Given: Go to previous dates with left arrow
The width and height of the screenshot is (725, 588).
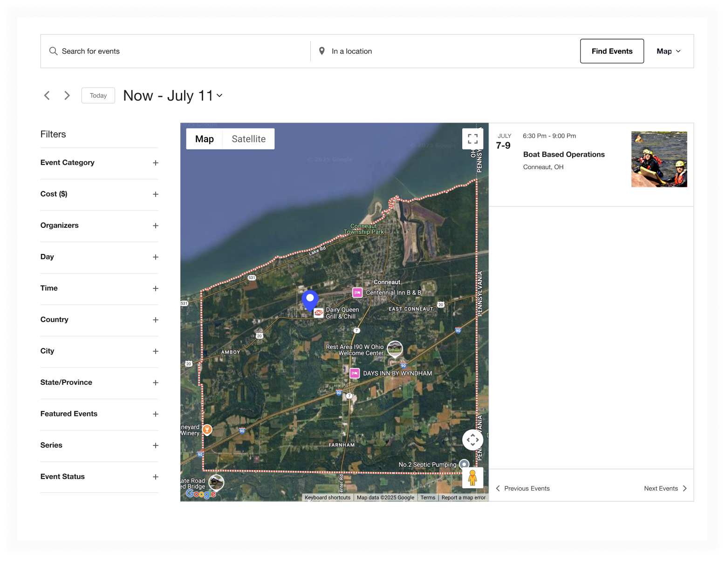Looking at the screenshot, I should [x=47, y=96].
